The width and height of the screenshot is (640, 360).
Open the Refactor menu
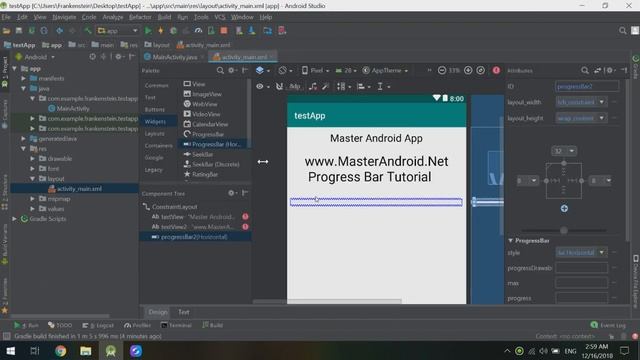(140, 17)
